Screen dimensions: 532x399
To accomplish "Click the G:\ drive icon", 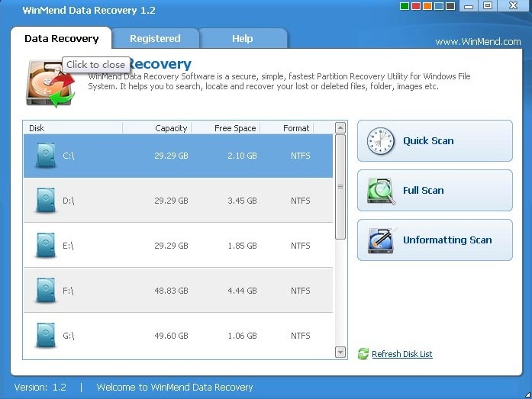I will 46,336.
